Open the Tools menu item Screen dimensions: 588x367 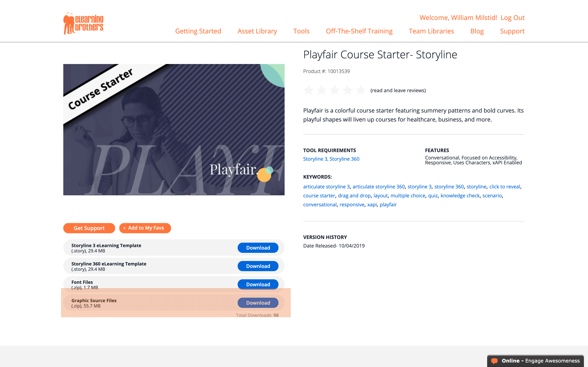click(x=301, y=31)
